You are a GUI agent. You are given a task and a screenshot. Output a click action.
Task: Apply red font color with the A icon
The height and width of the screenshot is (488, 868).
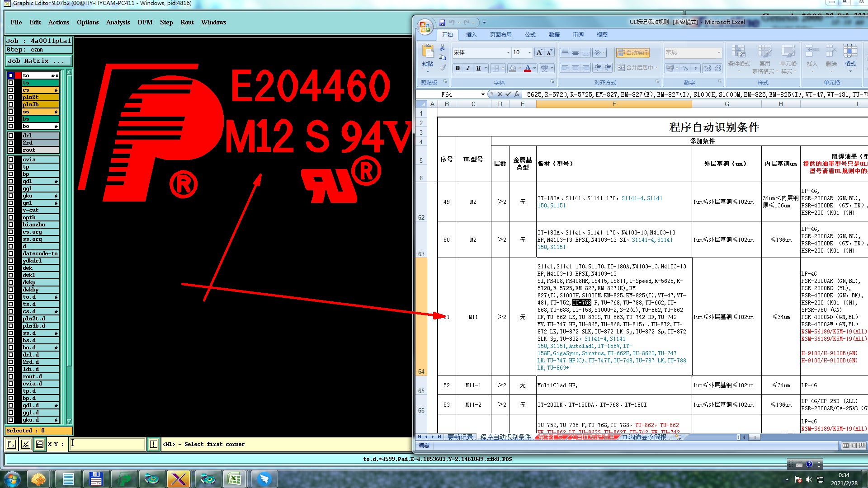(x=528, y=68)
